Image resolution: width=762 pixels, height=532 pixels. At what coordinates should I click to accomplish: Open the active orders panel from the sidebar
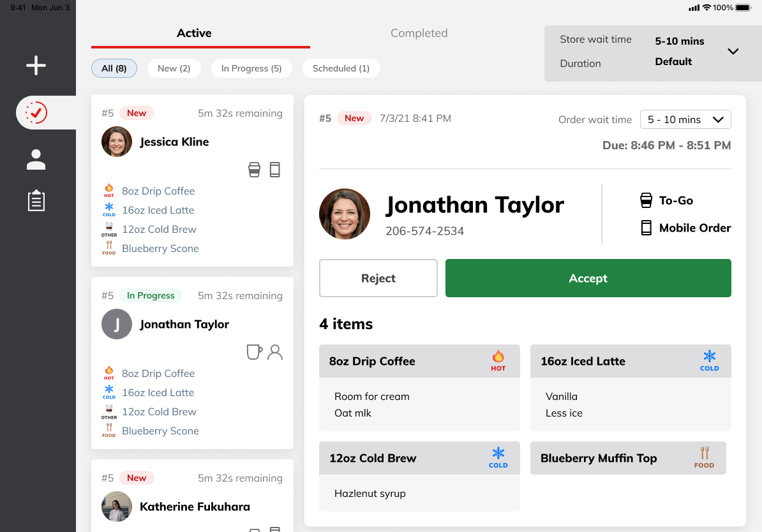36,112
